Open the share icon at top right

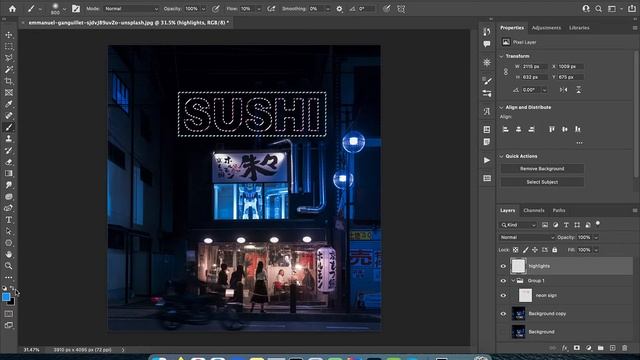point(631,9)
